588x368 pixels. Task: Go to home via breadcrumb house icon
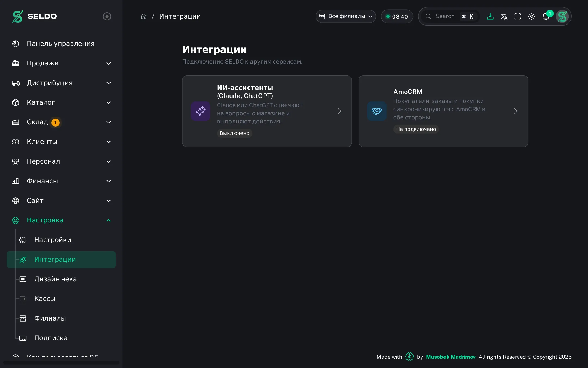[144, 16]
